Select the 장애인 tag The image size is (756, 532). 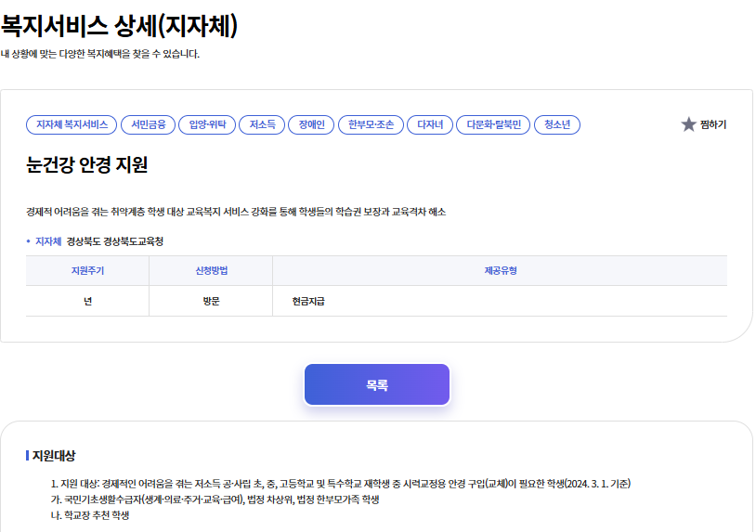coord(311,124)
